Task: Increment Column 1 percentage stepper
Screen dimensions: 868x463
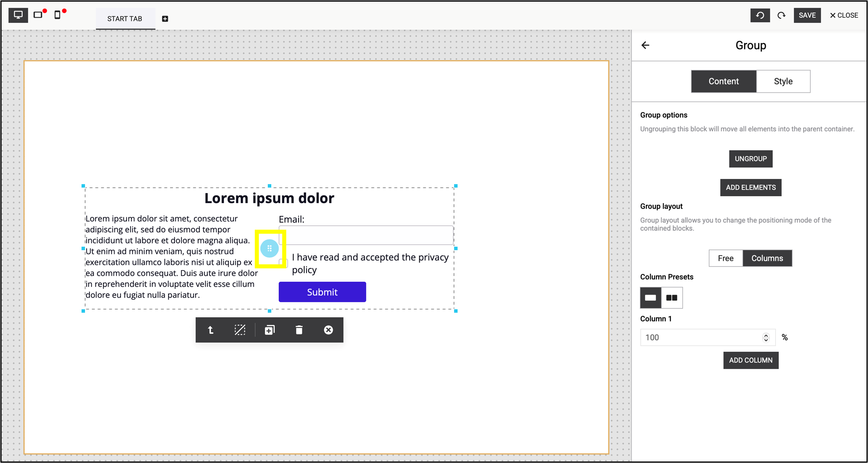Action: 766,335
